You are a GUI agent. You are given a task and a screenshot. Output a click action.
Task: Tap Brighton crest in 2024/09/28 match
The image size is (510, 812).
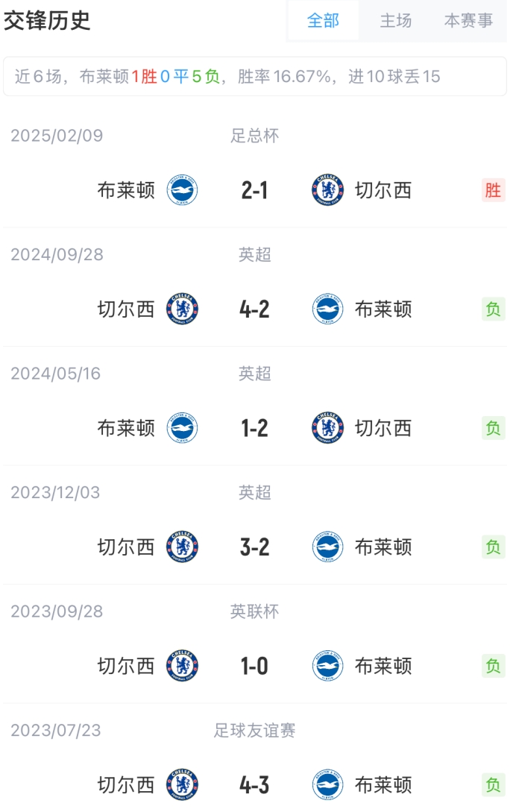[x=328, y=309]
